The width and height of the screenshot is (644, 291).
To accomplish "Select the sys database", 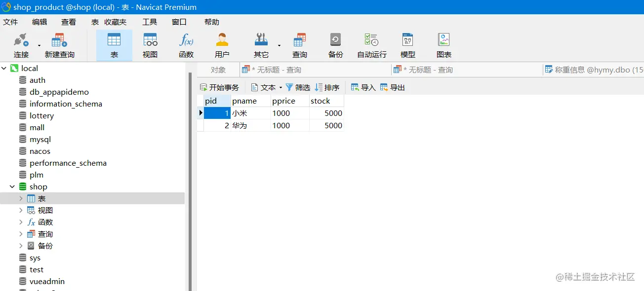I will coord(35,257).
